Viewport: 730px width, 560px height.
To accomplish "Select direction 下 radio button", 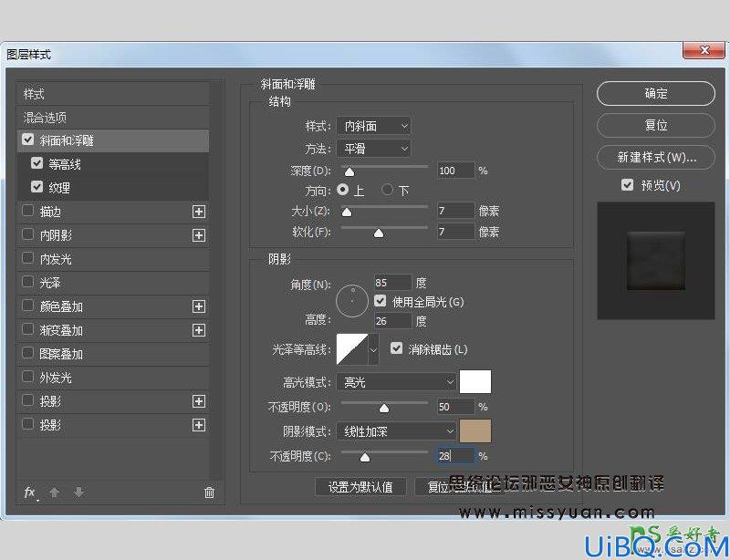I will point(387,190).
